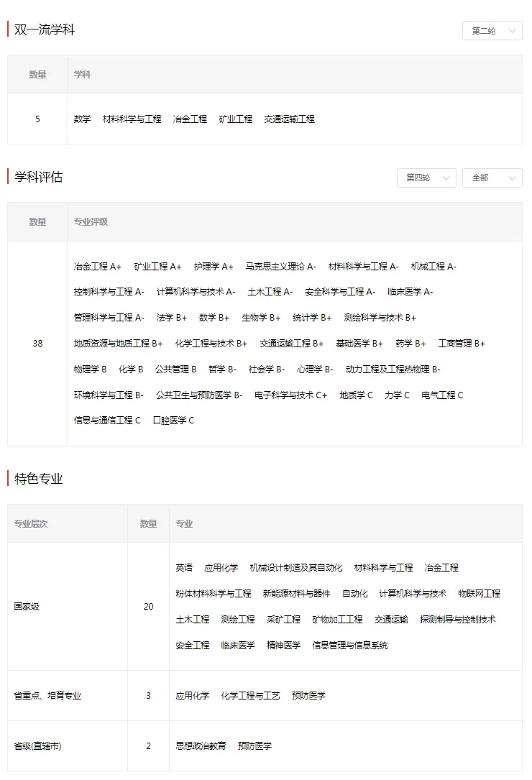Click 公共卫生与预防医学 B- rating
Viewport: 532px width, 780px height.
point(199,395)
